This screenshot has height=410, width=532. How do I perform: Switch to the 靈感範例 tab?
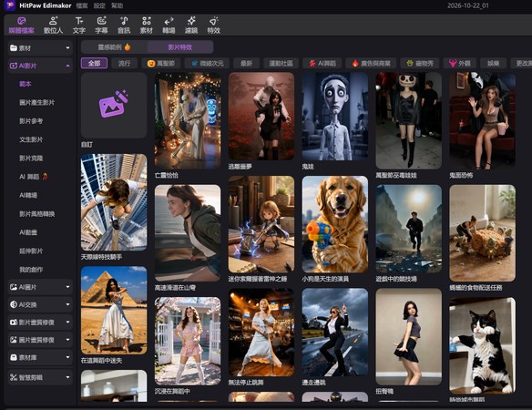click(115, 47)
